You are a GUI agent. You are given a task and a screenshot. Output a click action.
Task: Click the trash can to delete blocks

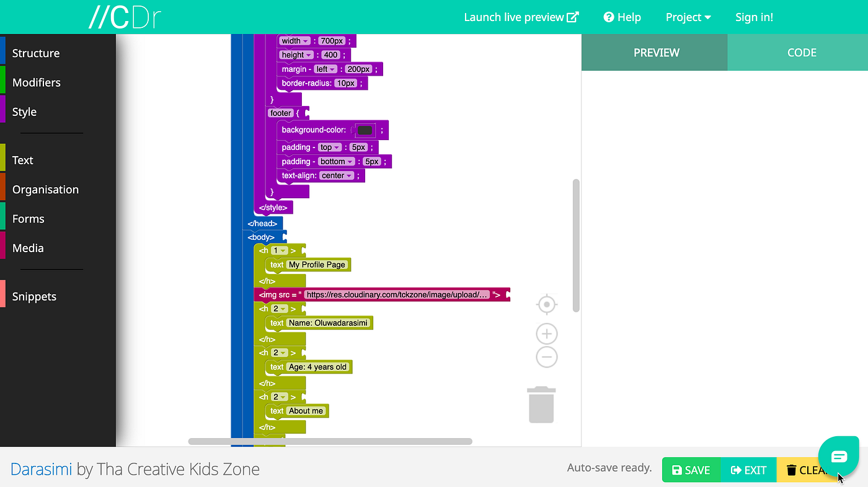coord(541,404)
